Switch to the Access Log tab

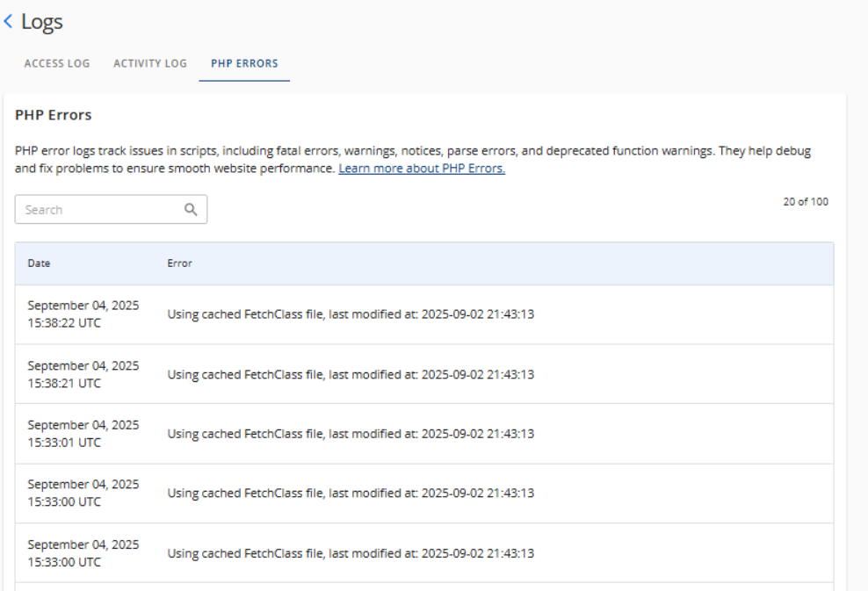click(x=56, y=63)
